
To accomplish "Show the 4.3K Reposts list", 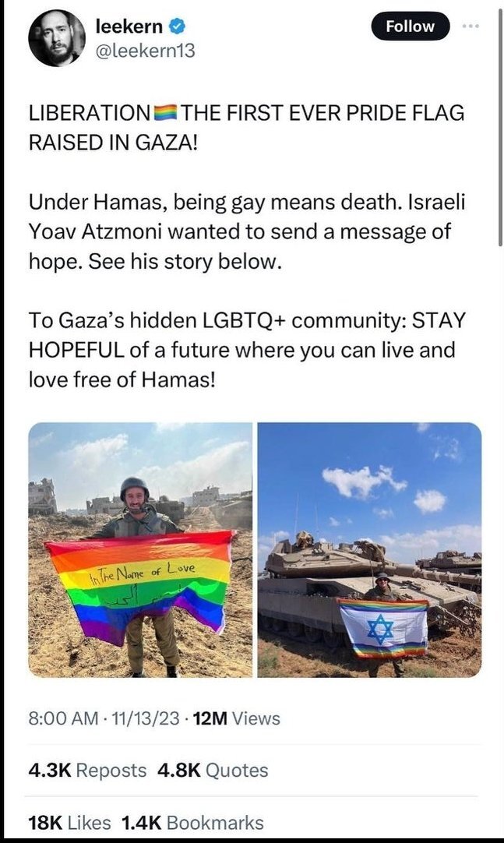I will click(x=87, y=770).
